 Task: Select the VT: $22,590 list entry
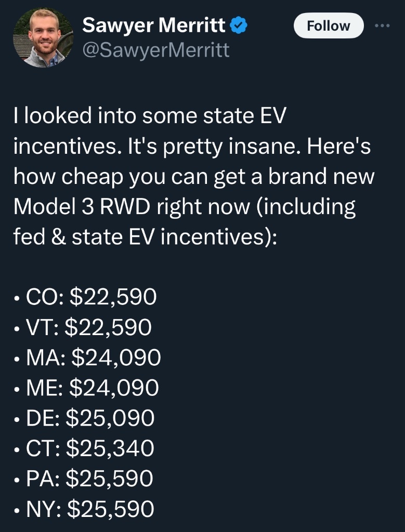(83, 327)
